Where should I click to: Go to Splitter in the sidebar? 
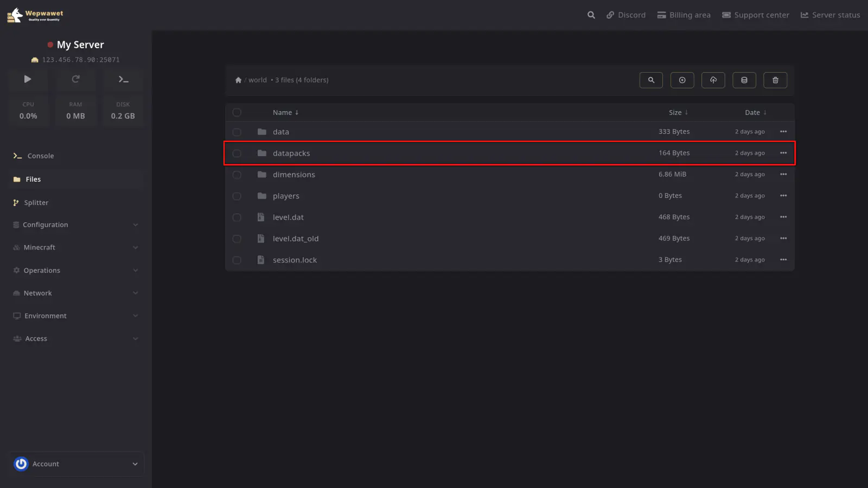tap(36, 203)
